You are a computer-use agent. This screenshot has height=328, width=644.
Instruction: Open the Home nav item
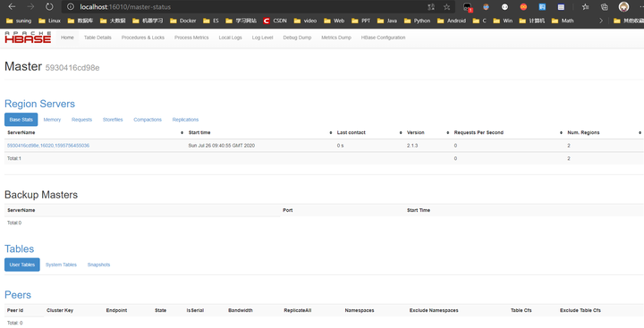67,38
